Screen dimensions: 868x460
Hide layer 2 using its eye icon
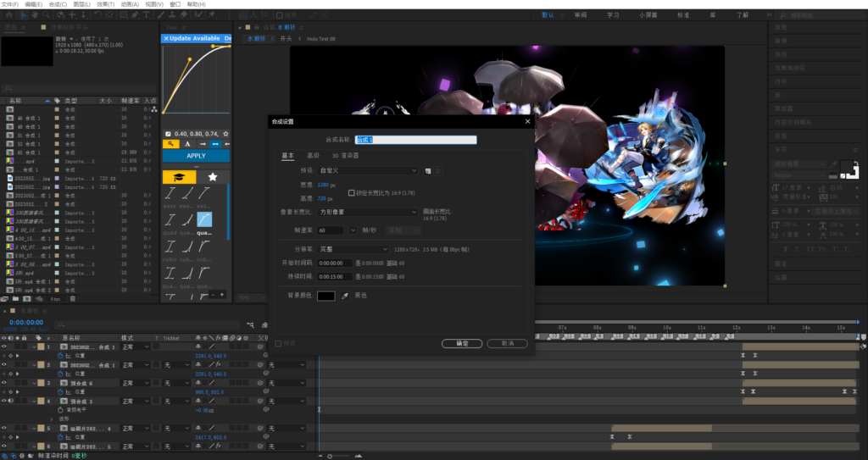tap(4, 365)
